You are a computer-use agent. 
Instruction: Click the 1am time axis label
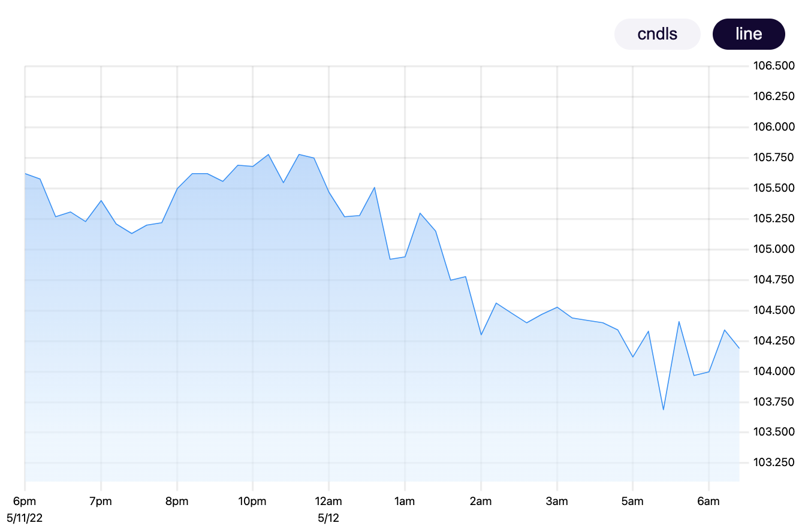[405, 501]
